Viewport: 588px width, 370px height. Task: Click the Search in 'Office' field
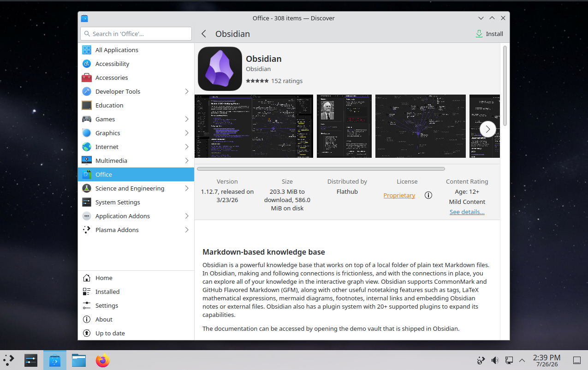point(136,34)
